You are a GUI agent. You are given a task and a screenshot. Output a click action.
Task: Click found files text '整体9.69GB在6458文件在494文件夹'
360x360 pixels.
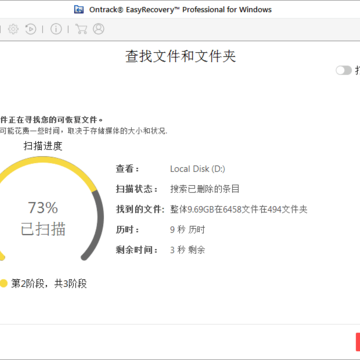tap(239, 209)
